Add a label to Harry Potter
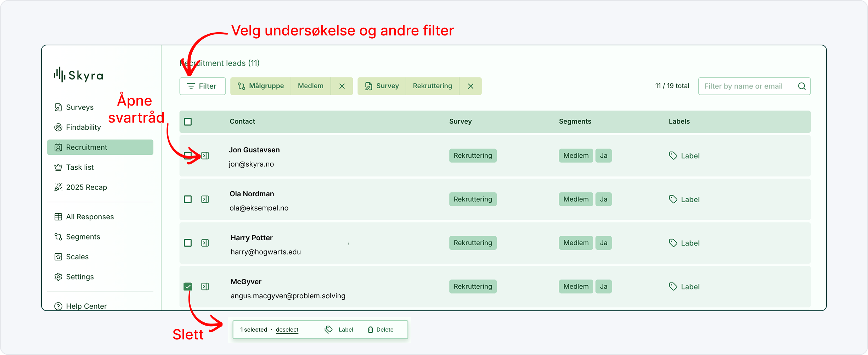 click(684, 243)
